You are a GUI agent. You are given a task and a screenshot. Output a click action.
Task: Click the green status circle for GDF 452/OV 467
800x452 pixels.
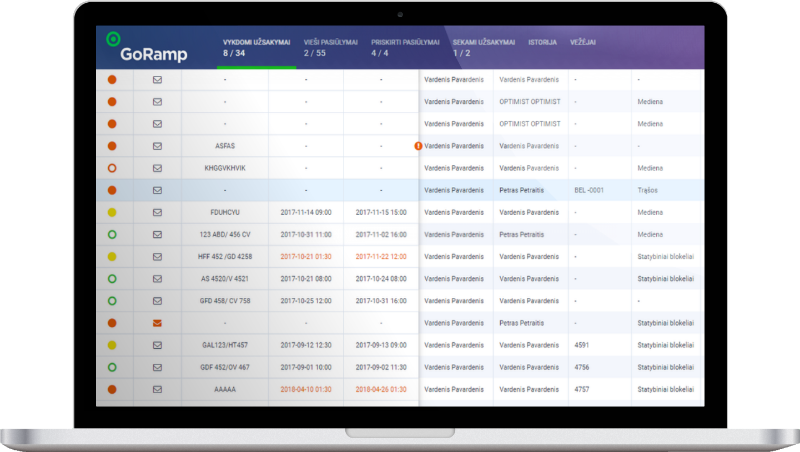point(112,367)
